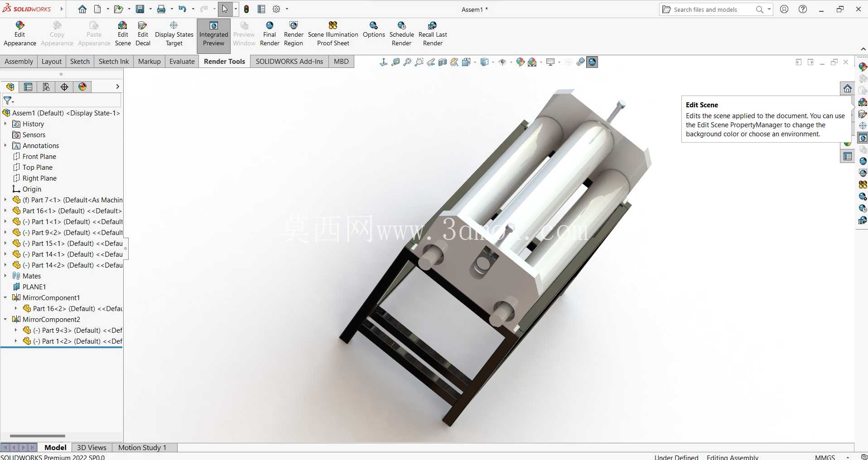Click the MMGS unit system in status bar
Screen dimensions: 868x460
(x=825, y=457)
